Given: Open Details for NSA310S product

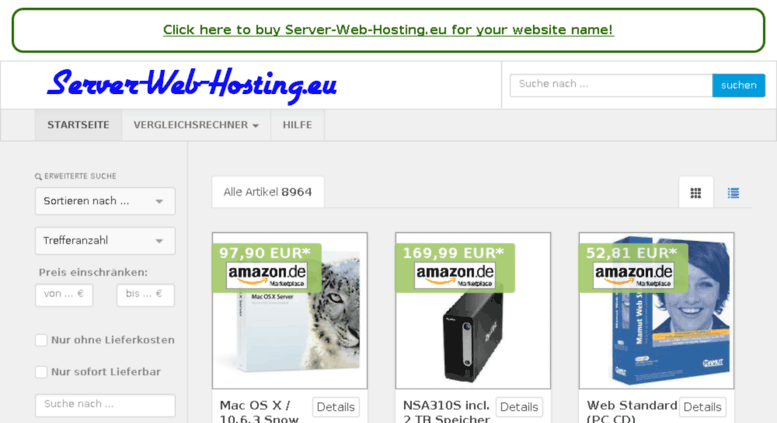Looking at the screenshot, I should click(519, 407).
